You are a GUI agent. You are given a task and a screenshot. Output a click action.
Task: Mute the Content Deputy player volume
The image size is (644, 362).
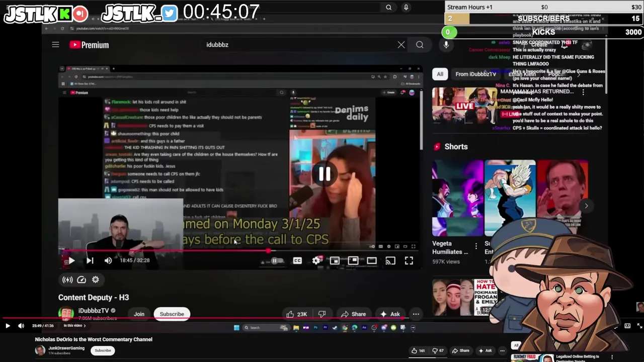click(108, 260)
